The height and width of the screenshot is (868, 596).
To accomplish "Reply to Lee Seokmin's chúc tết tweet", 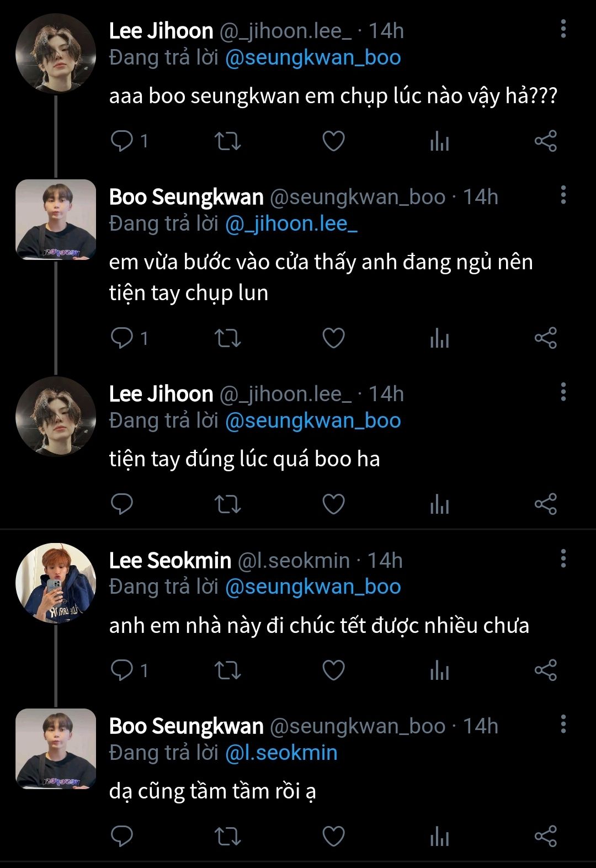I will click(122, 670).
